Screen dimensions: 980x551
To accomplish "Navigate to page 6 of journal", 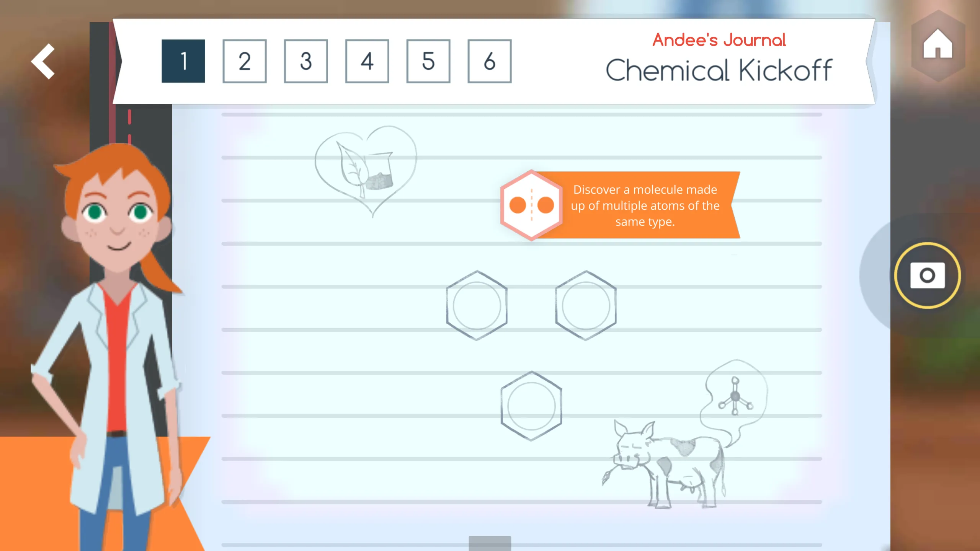I will coord(489,61).
